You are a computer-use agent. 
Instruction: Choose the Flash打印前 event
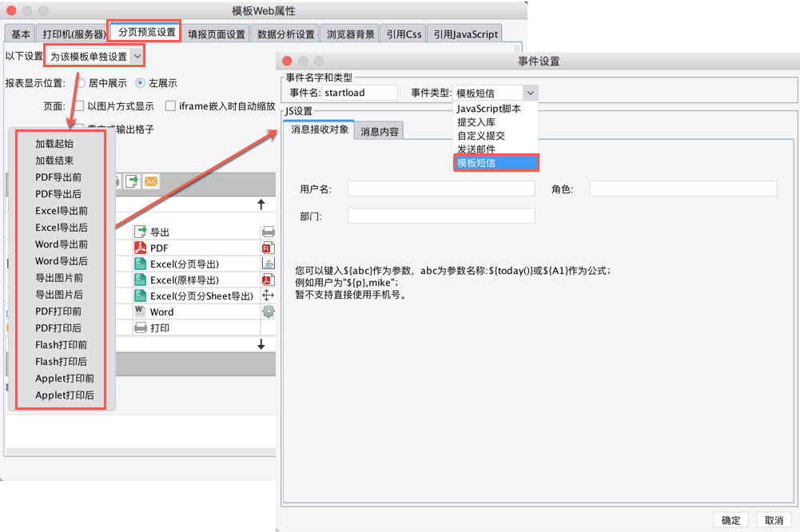(x=61, y=345)
